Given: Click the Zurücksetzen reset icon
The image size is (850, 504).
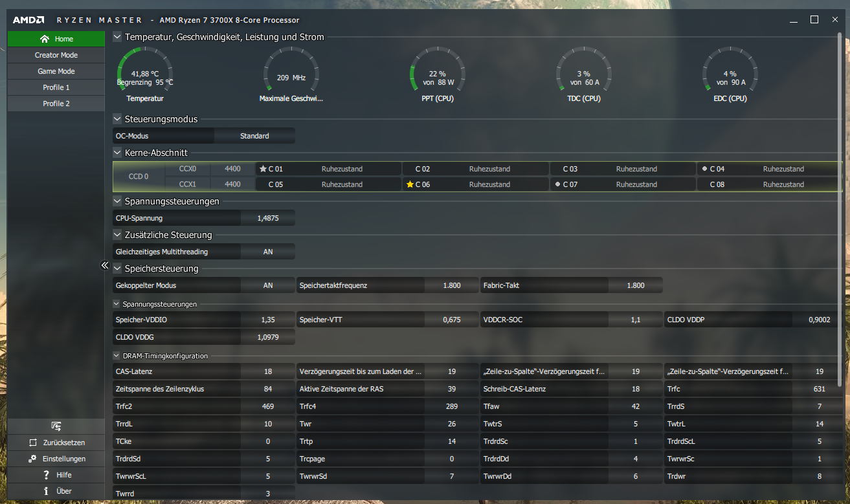Looking at the screenshot, I should (x=33, y=443).
